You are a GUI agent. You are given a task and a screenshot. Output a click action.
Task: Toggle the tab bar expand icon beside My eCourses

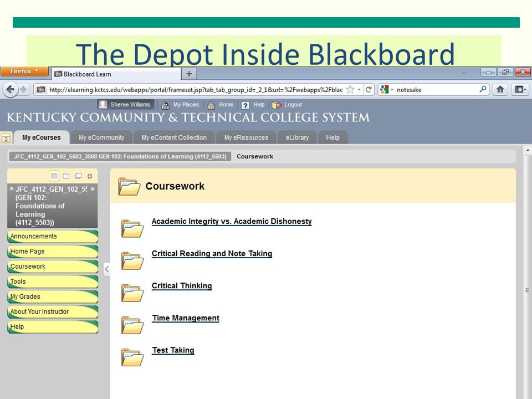pyautogui.click(x=6, y=138)
